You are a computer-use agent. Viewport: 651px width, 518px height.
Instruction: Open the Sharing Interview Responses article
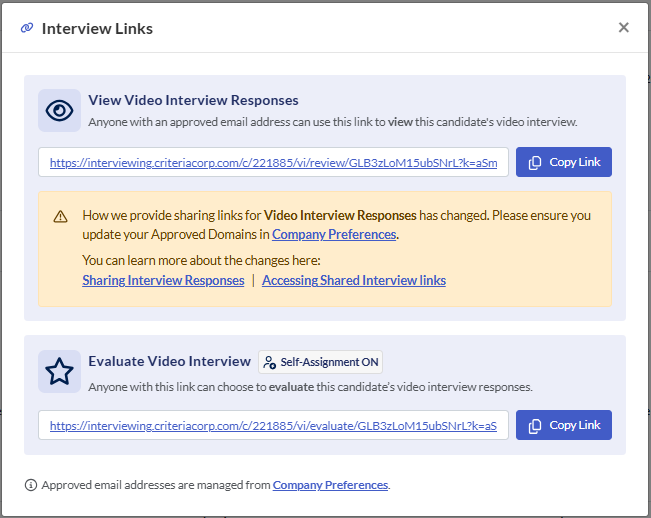click(x=163, y=281)
